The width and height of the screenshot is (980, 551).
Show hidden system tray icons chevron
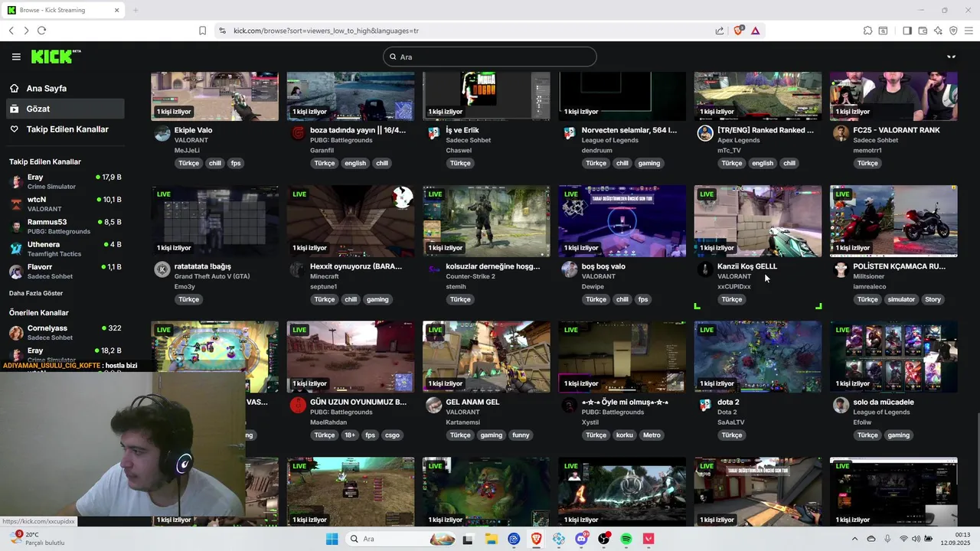855,539
